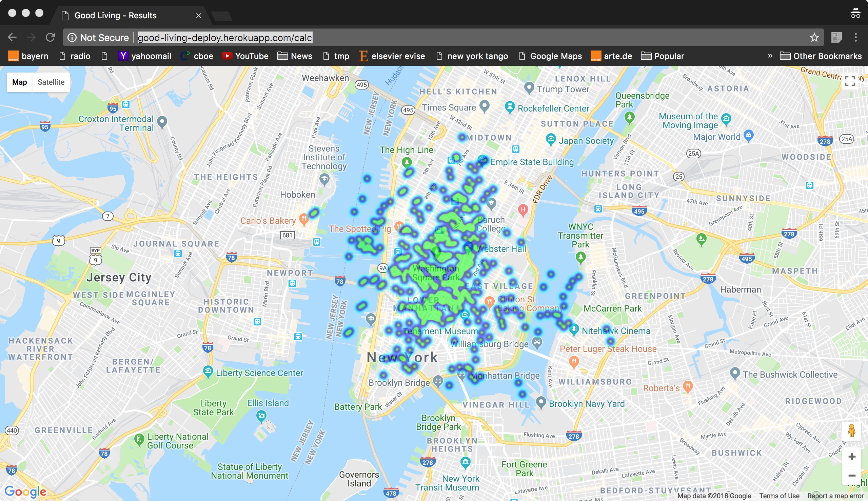Bookmark this page with the star icon
868x501 pixels.
click(814, 37)
